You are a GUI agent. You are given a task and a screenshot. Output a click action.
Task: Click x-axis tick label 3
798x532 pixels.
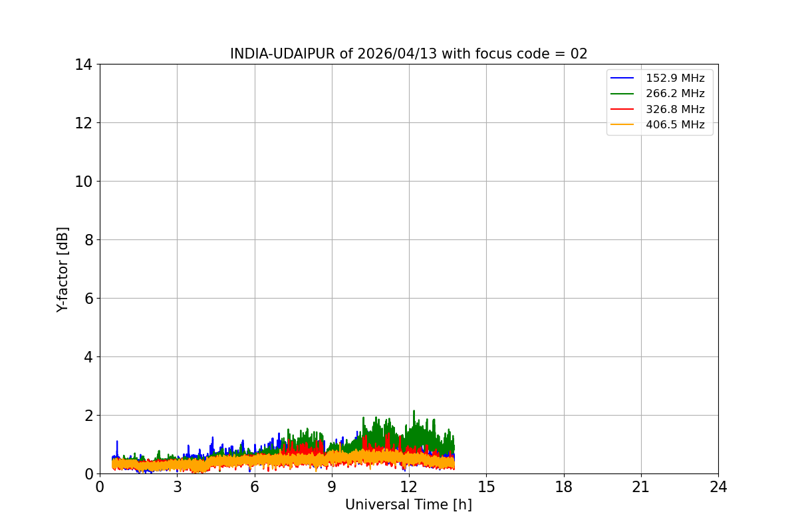click(x=177, y=487)
